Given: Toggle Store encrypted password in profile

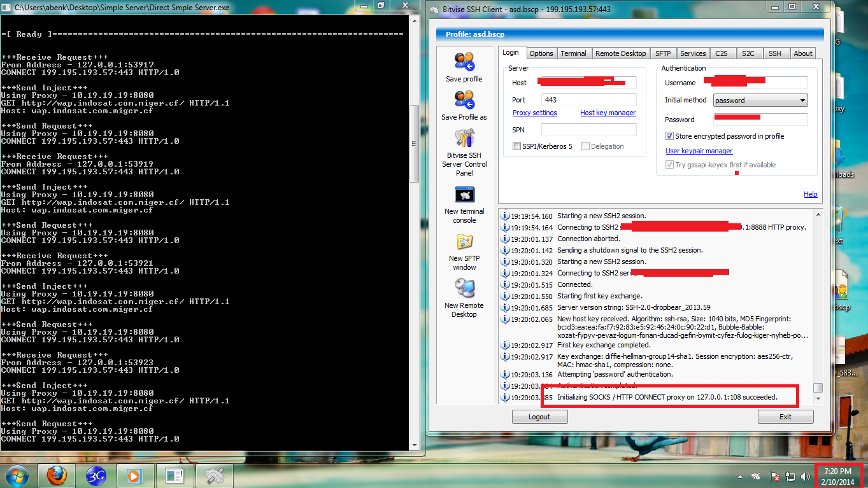Looking at the screenshot, I should pos(669,136).
